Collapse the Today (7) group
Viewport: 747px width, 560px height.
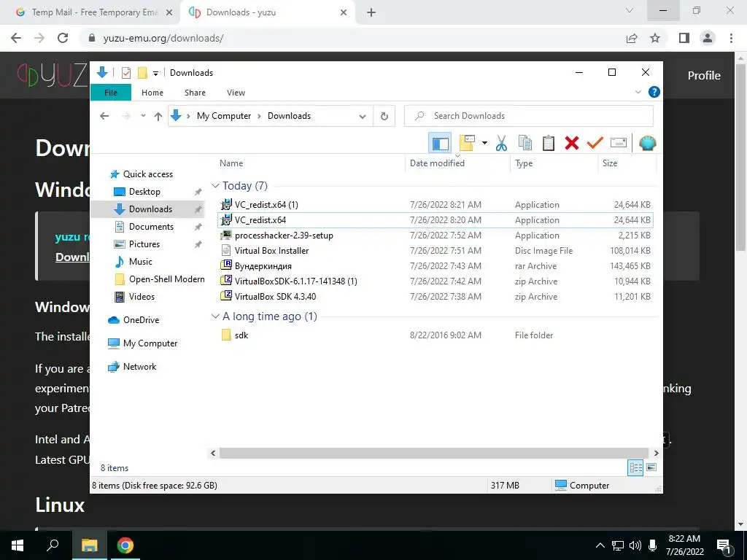[x=215, y=186]
